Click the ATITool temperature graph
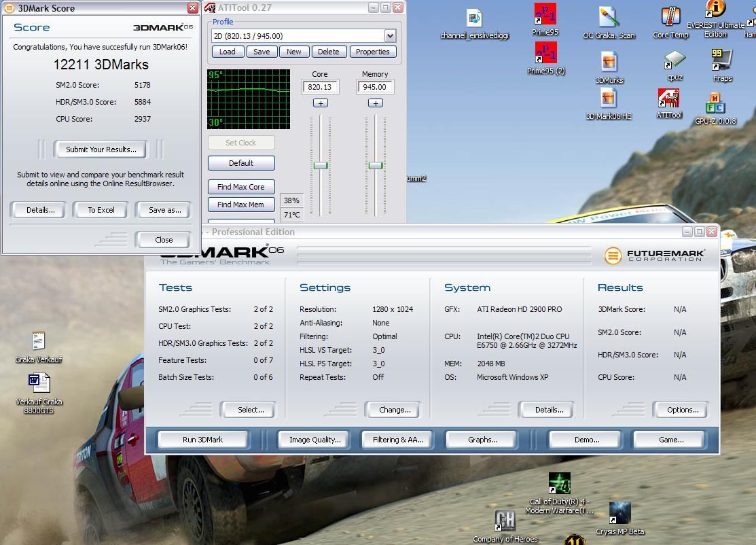This screenshot has height=545, width=756. click(249, 99)
